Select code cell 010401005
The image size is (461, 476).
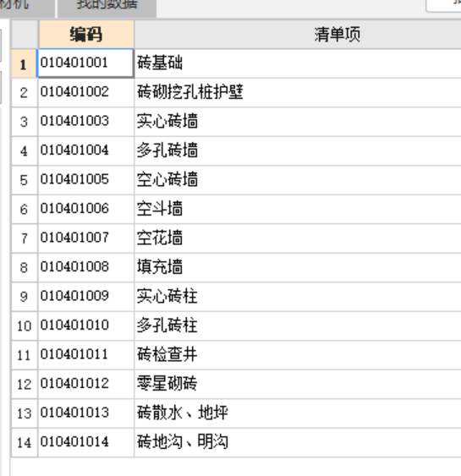(x=85, y=180)
